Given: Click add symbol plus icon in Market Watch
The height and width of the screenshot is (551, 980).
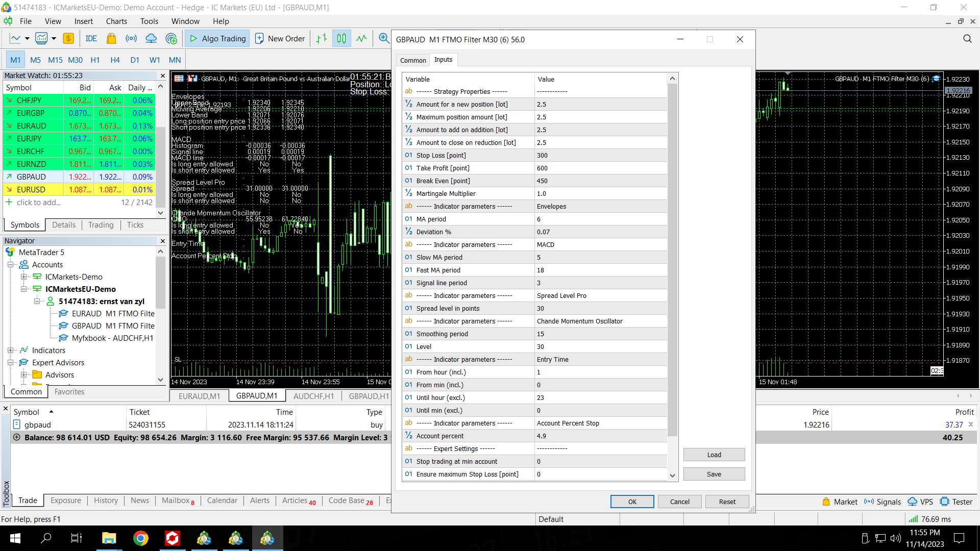Looking at the screenshot, I should click(x=9, y=202).
